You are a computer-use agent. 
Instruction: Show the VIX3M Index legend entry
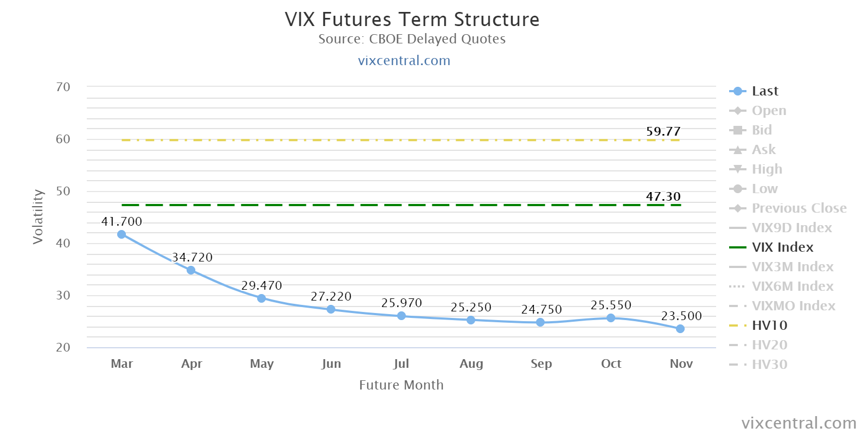click(792, 267)
